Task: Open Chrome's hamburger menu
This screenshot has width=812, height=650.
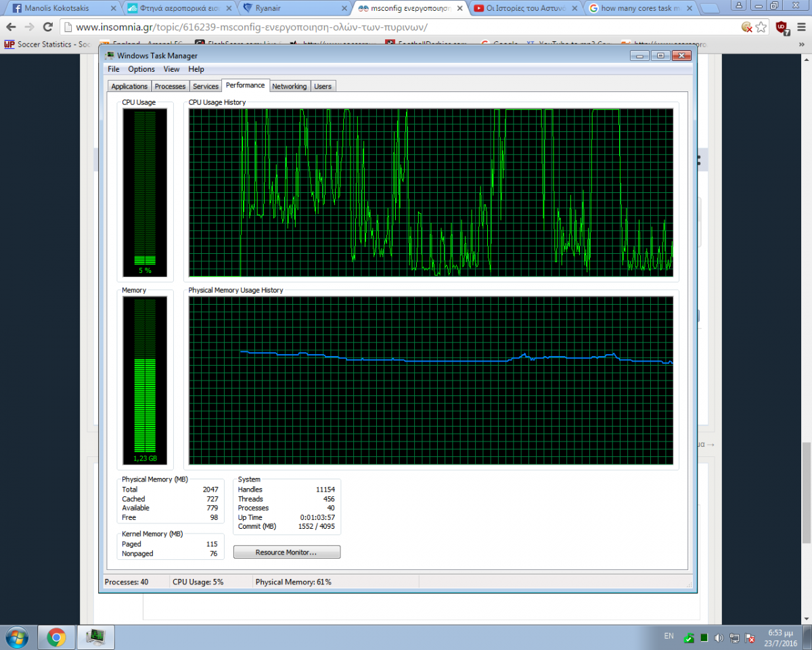Action: click(800, 27)
